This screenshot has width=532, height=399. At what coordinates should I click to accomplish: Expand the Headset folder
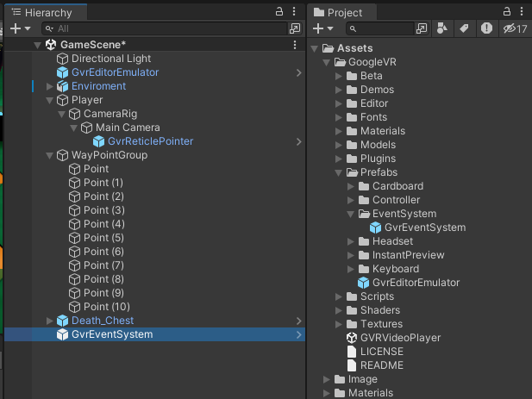(351, 241)
